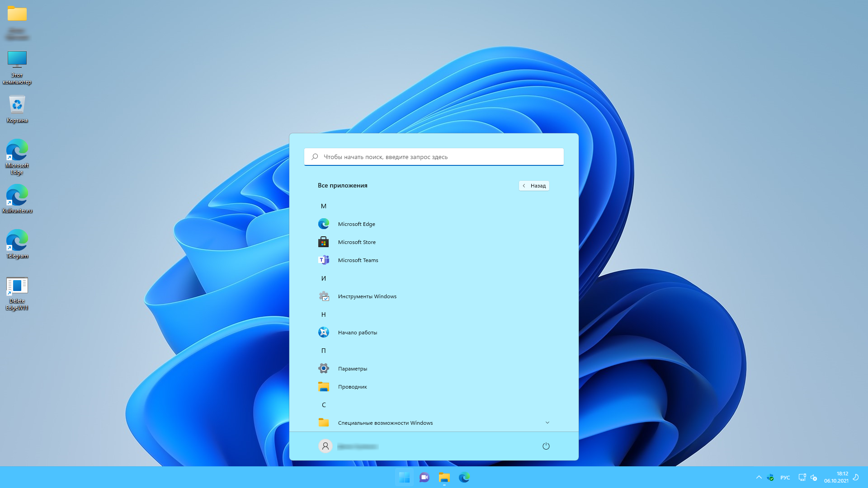The width and height of the screenshot is (868, 488).
Task: Click the Start menu search field
Action: (x=434, y=157)
